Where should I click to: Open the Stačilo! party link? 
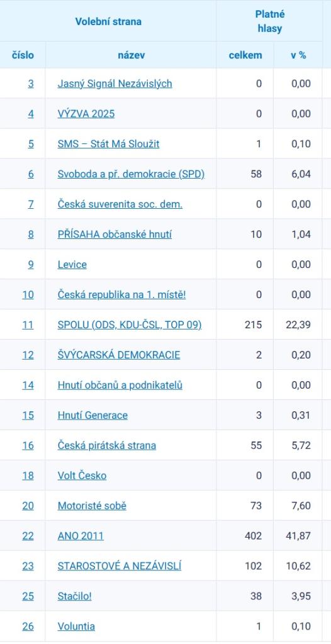point(74,596)
